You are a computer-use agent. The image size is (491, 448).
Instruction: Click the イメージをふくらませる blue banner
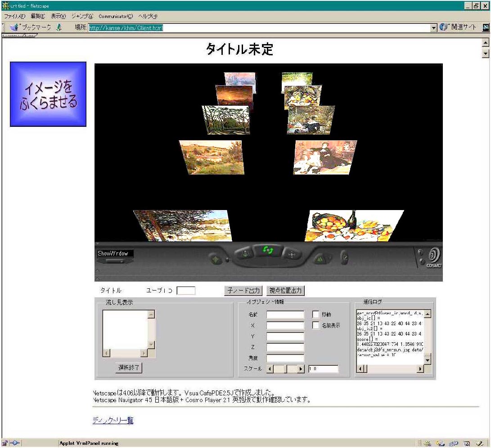(48, 94)
